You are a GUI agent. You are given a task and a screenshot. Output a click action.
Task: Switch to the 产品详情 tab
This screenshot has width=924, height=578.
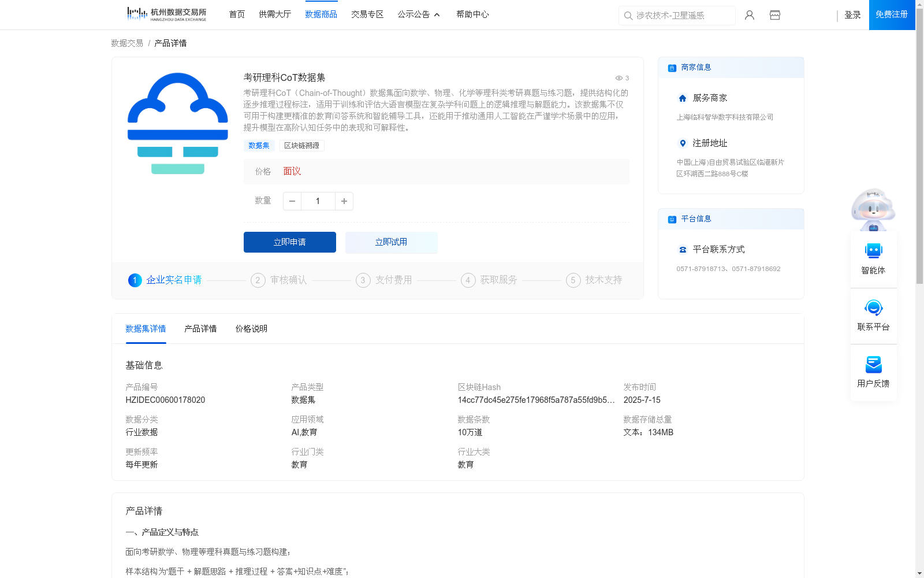coord(200,329)
